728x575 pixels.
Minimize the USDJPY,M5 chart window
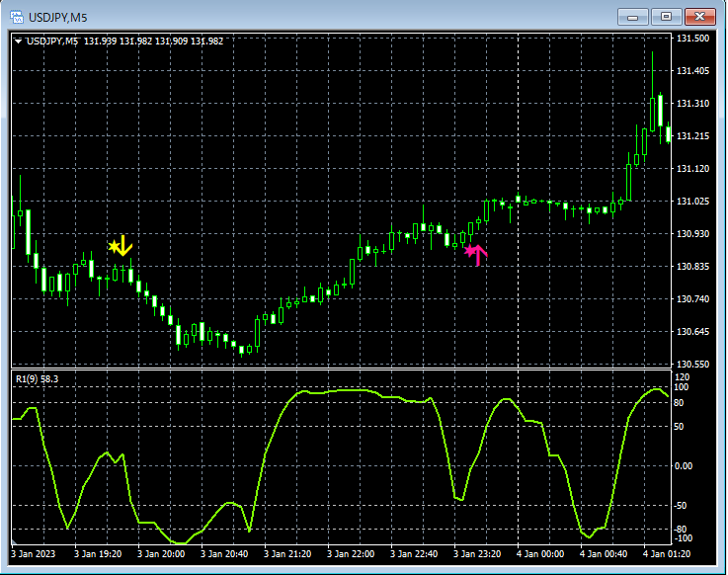pyautogui.click(x=634, y=16)
